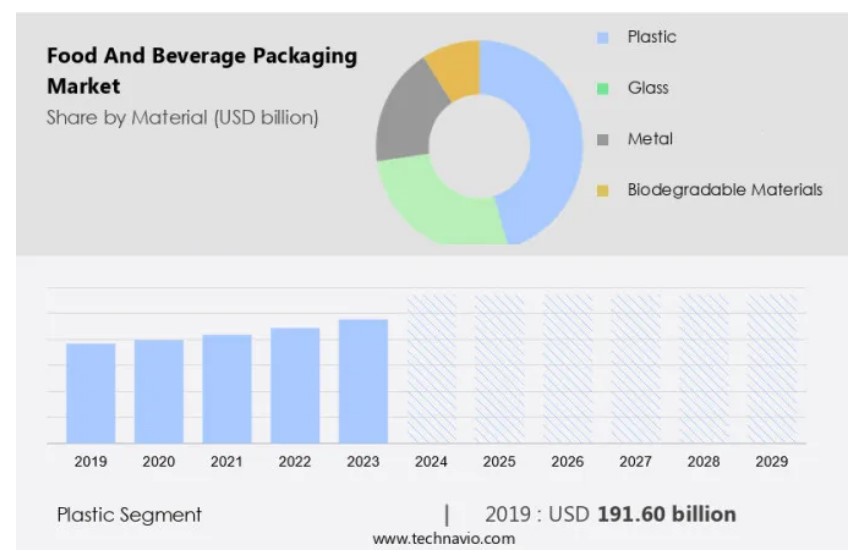
Task: Click the Biodegradable Materials yellow swatch
Action: click(x=602, y=191)
